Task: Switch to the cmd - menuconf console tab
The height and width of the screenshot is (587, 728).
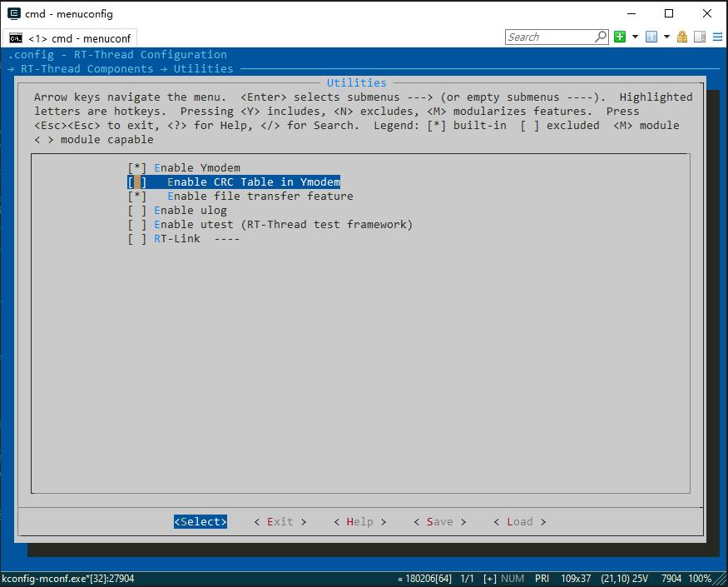Action: (x=70, y=38)
